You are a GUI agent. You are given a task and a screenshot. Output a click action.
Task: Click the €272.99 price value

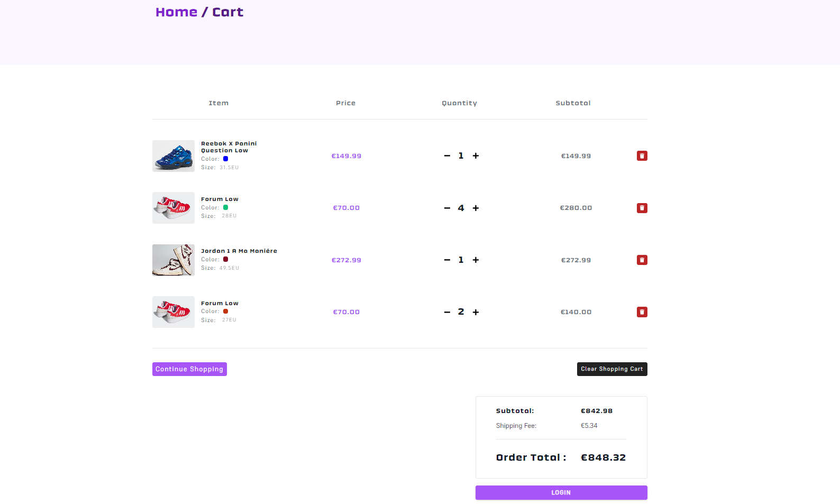point(346,260)
